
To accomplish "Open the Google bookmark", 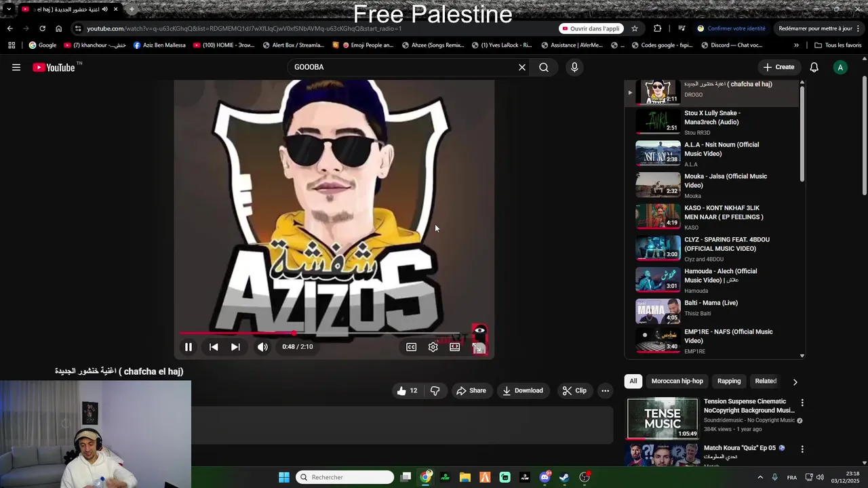I will coord(42,45).
